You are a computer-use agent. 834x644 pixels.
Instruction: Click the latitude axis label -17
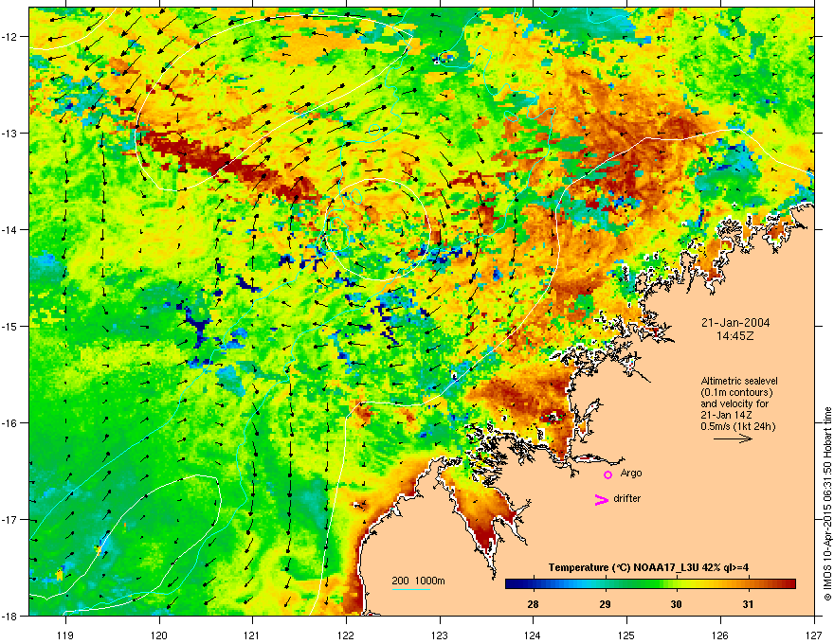coord(10,520)
